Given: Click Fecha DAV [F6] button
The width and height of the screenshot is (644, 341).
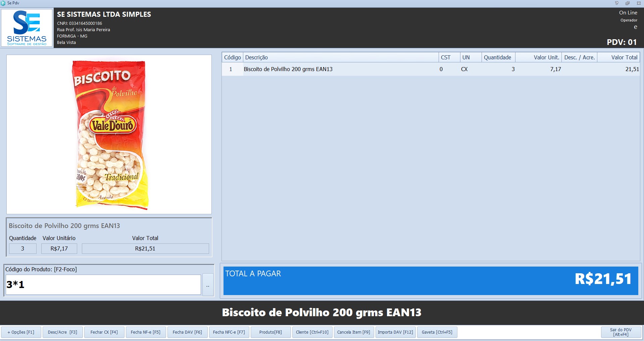Looking at the screenshot, I should [x=187, y=332].
